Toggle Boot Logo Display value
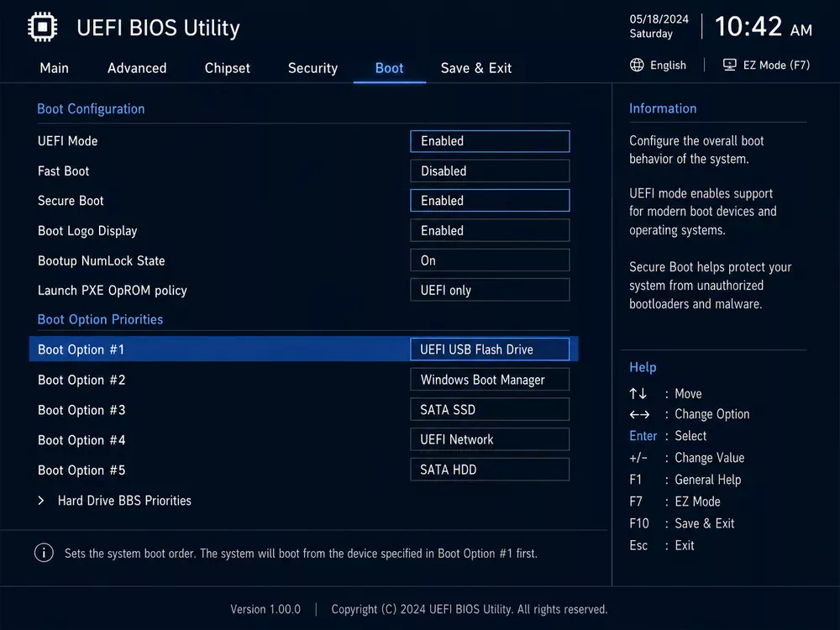Viewport: 840px width, 630px height. point(490,230)
